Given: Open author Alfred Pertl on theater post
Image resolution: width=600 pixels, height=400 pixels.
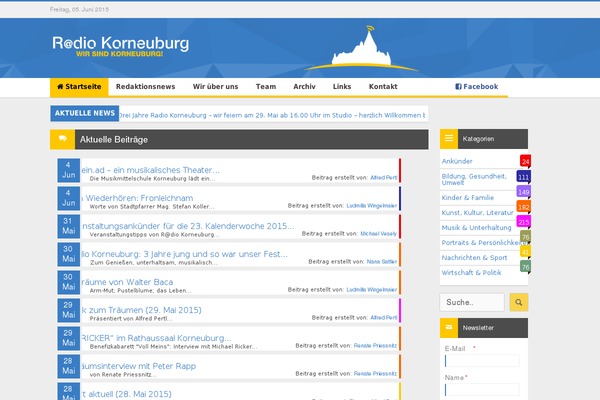Looking at the screenshot, I should click(x=383, y=178).
